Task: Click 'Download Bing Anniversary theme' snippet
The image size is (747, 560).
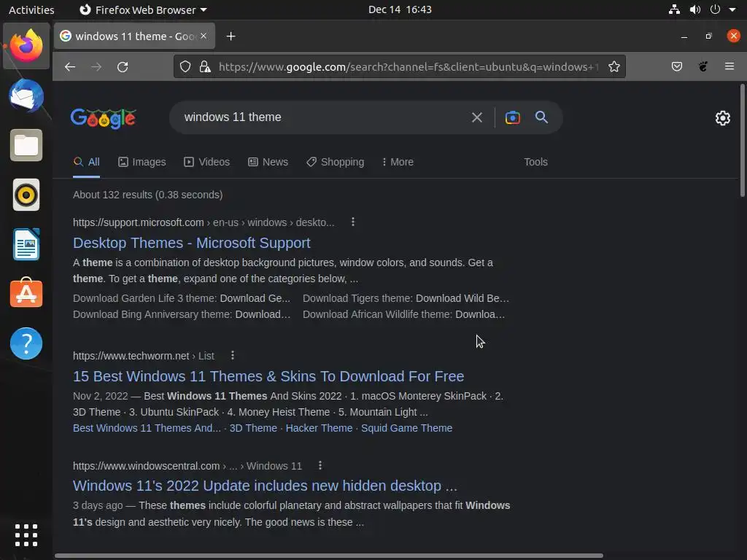Action: coord(182,315)
